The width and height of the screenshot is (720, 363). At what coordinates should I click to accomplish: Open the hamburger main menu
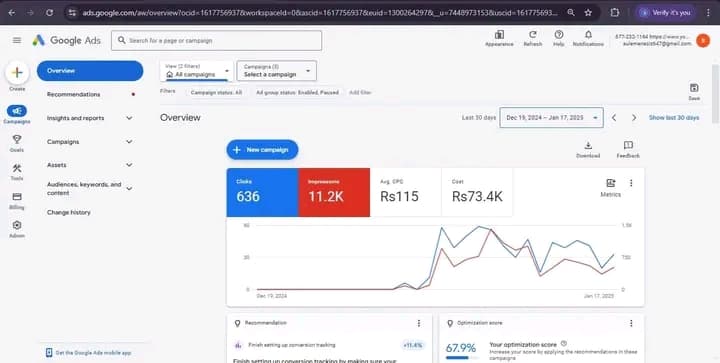point(17,40)
